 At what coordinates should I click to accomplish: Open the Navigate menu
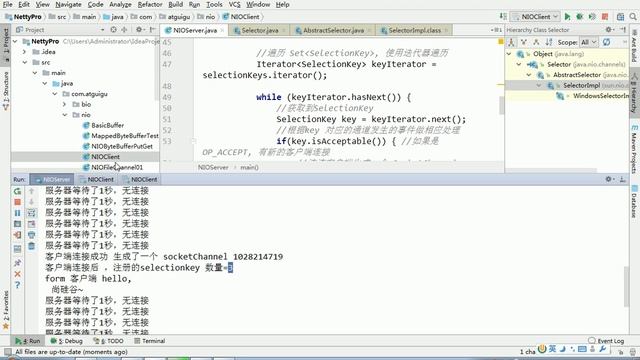pyautogui.click(x=68, y=4)
